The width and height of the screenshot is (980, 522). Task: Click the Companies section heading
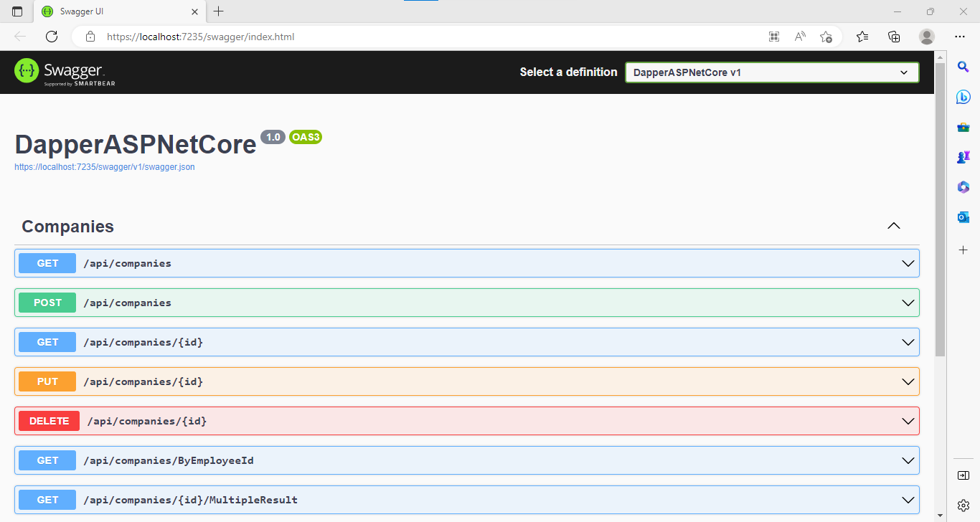67,227
